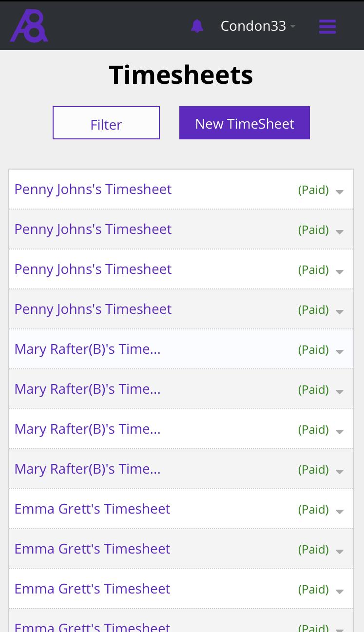
Task: Open the Filter options
Action: tap(106, 123)
